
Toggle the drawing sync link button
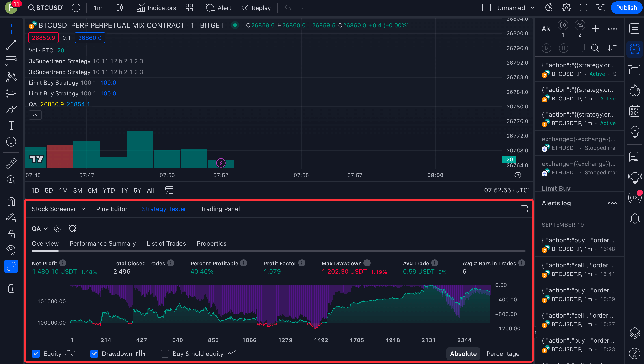click(x=11, y=266)
